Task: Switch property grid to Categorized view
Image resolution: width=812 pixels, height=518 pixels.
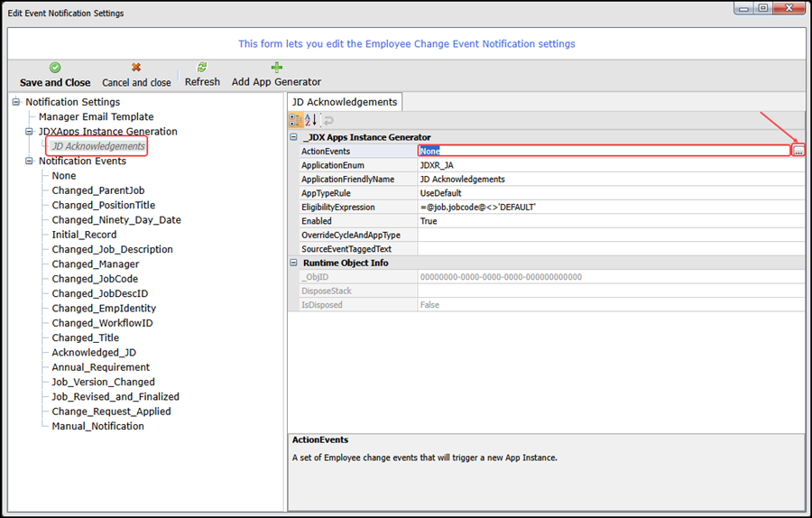Action: coord(295,120)
